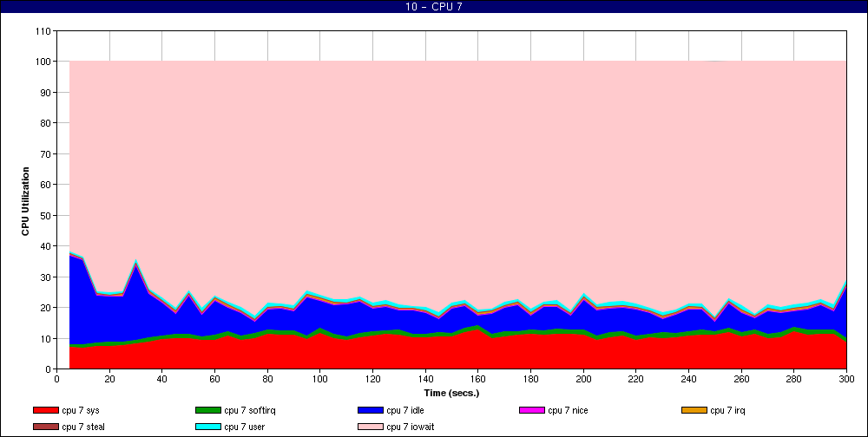Click the x-axis tick label 60
This screenshot has height=437, width=868.
(x=214, y=379)
